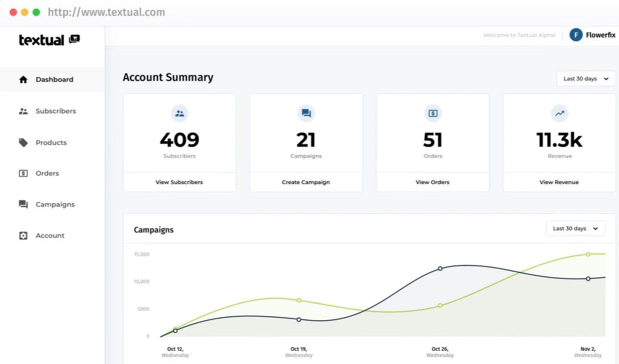The height and width of the screenshot is (364, 619).
Task: Click the Dashboard home icon
Action: point(23,79)
